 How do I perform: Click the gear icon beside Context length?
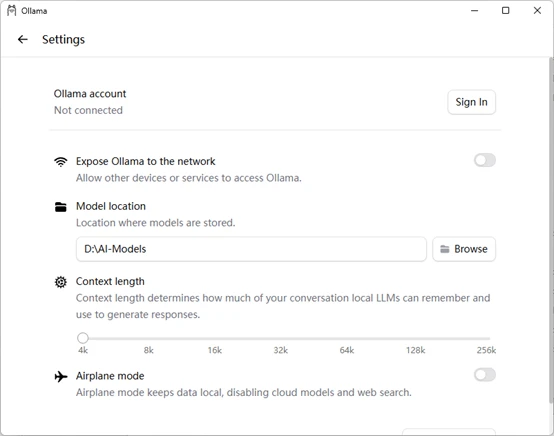(x=60, y=282)
